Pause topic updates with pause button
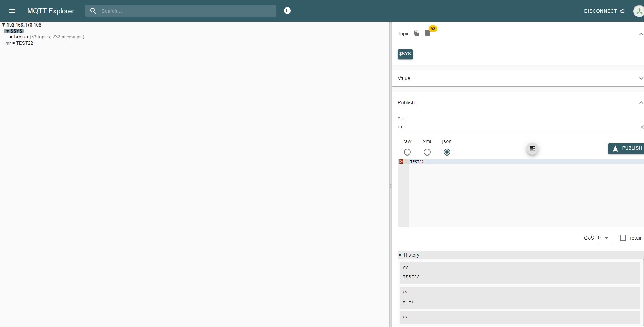644x327 pixels. [287, 11]
